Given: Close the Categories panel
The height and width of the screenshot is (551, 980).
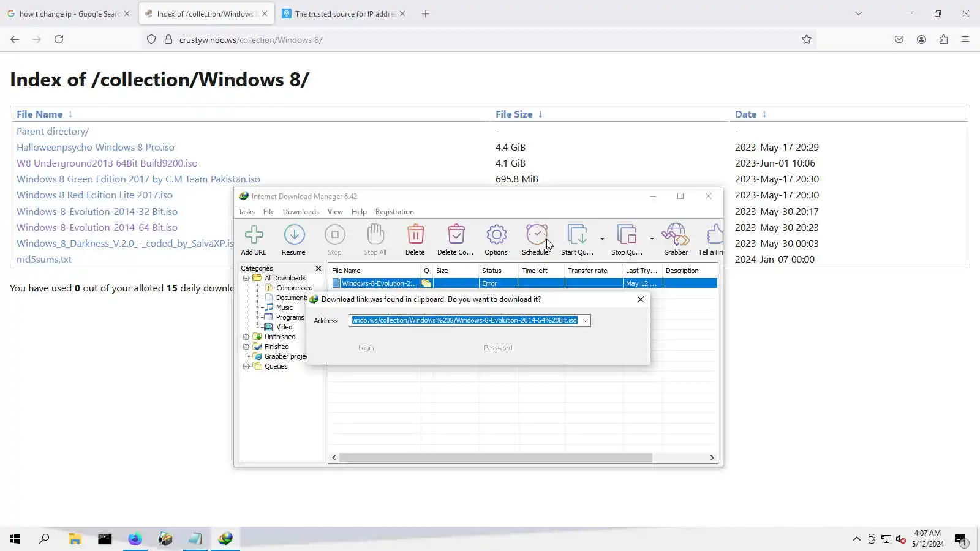Looking at the screenshot, I should [318, 268].
